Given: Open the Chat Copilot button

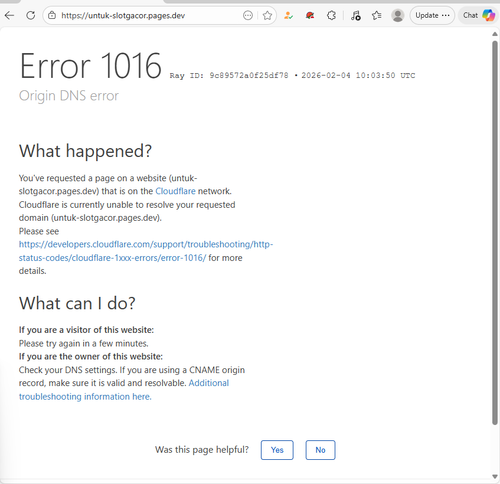Looking at the screenshot, I should tap(479, 15).
